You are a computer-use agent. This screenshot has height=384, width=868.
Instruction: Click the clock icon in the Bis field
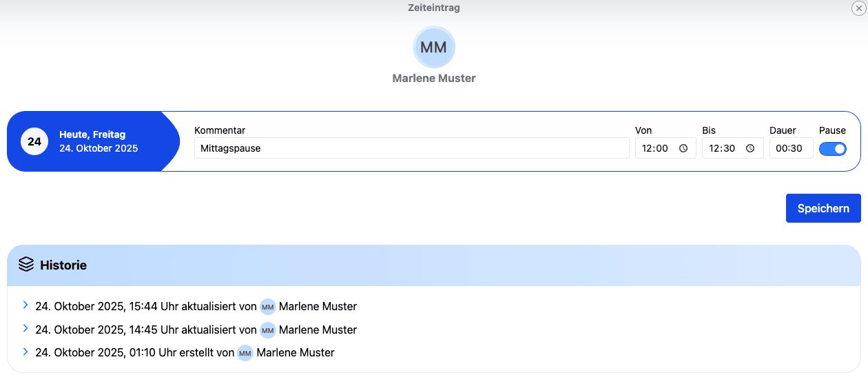click(x=750, y=148)
